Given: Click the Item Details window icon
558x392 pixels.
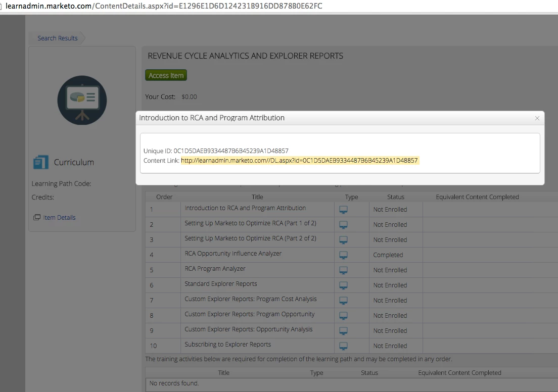Looking at the screenshot, I should pyautogui.click(x=37, y=217).
